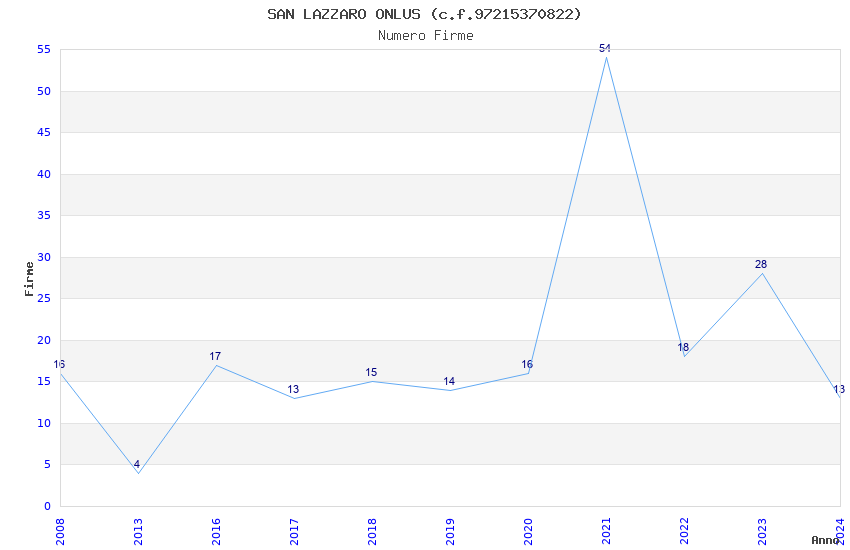Click the x-axis year "2019"

tap(450, 532)
